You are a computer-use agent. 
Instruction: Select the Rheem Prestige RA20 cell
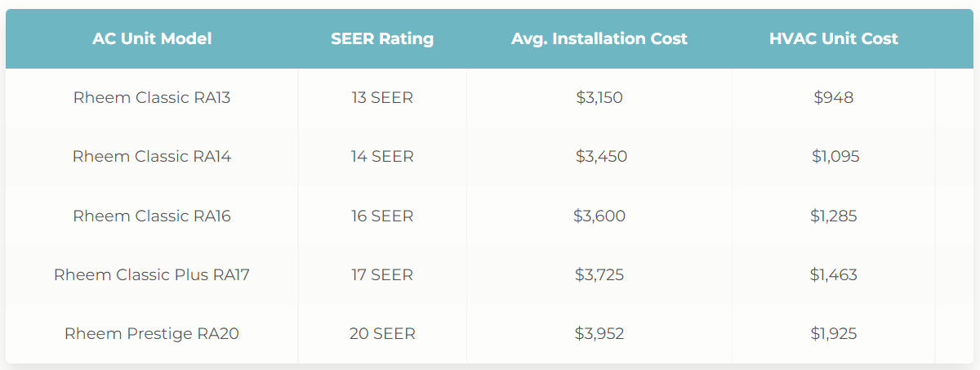pyautogui.click(x=152, y=334)
